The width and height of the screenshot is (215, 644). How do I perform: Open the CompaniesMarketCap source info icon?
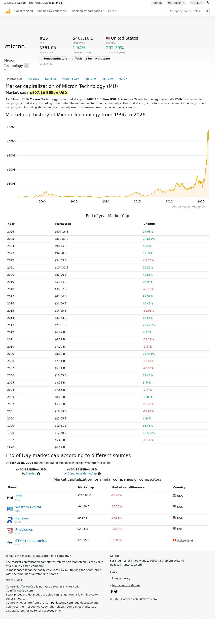[x=99, y=473]
